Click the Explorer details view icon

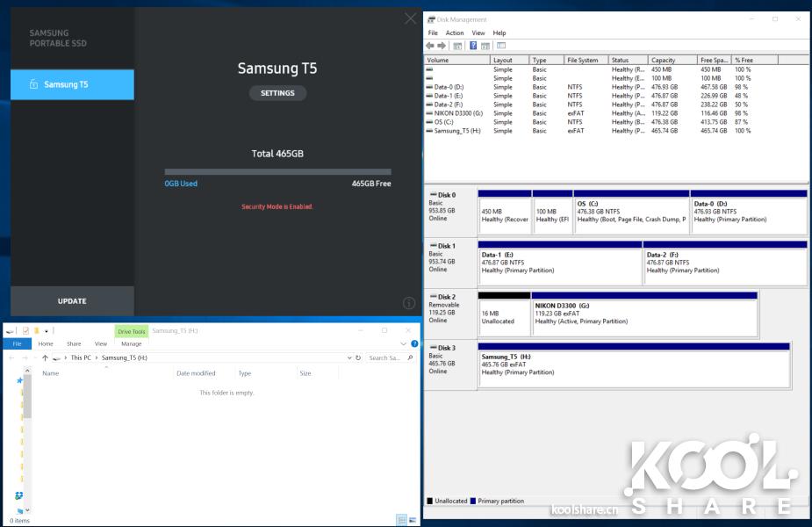coord(402,520)
